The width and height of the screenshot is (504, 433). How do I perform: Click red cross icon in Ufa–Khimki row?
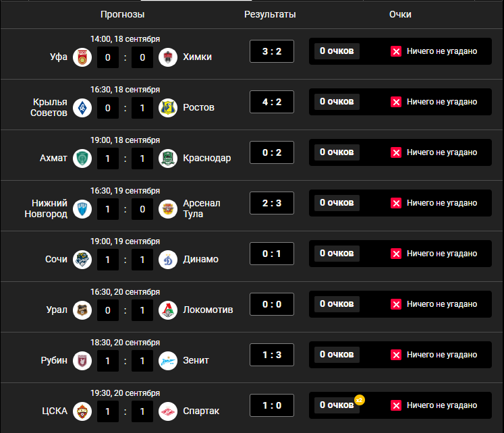(396, 51)
